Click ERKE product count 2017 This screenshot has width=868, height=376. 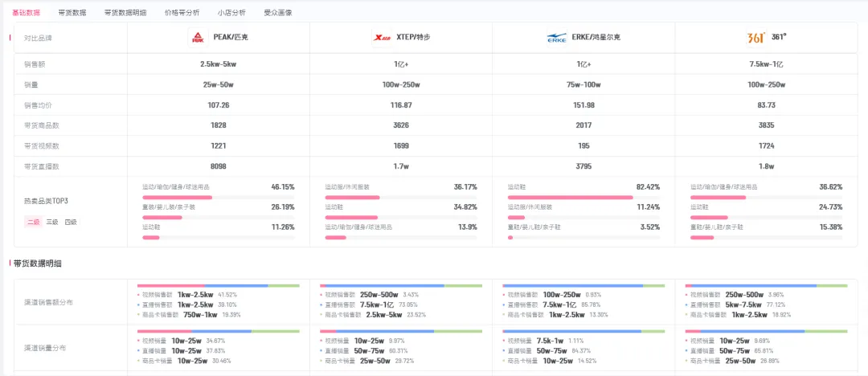583,125
